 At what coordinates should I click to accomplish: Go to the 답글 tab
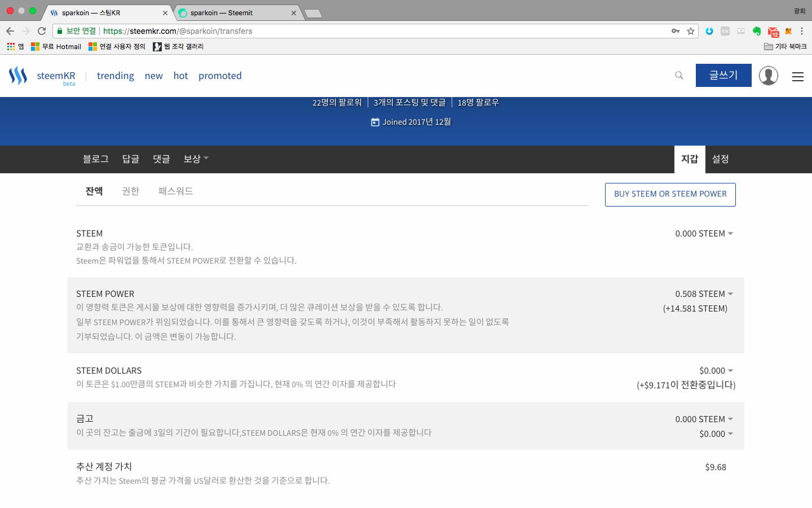(131, 159)
